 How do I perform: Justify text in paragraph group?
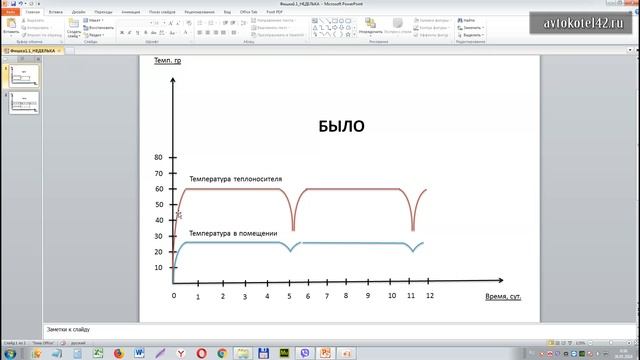224,32
